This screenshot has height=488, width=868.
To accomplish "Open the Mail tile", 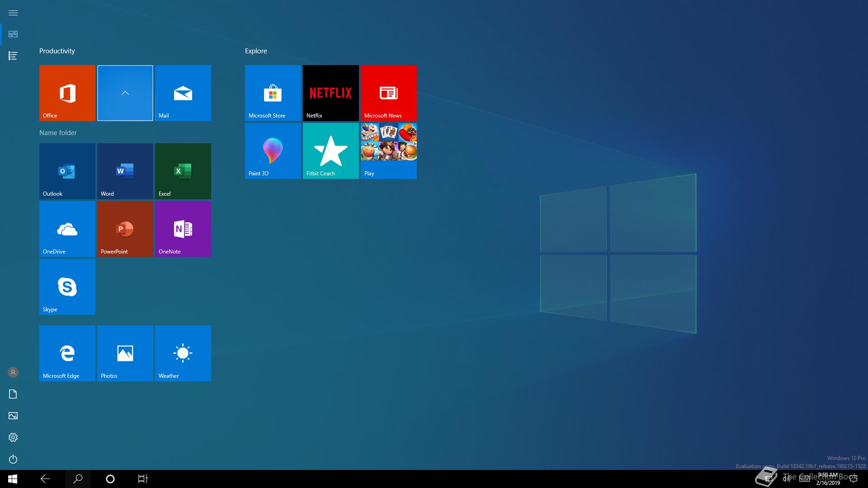I will [183, 93].
